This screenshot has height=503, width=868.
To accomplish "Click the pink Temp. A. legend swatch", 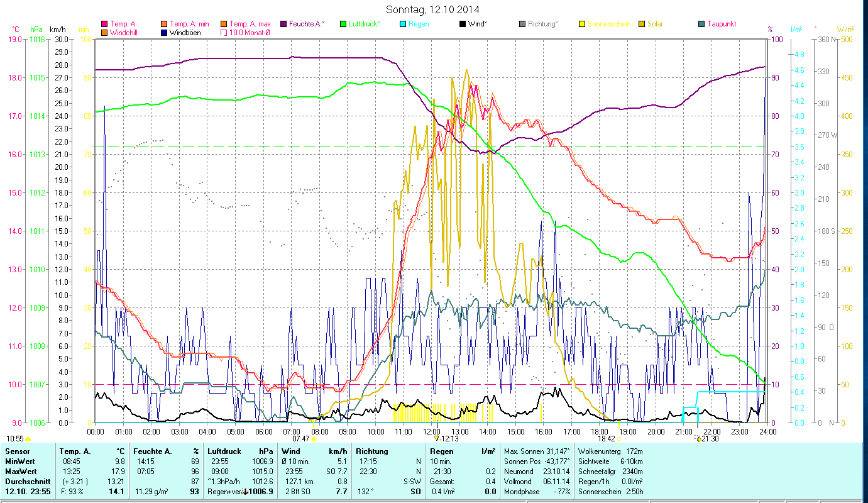I will (x=105, y=24).
